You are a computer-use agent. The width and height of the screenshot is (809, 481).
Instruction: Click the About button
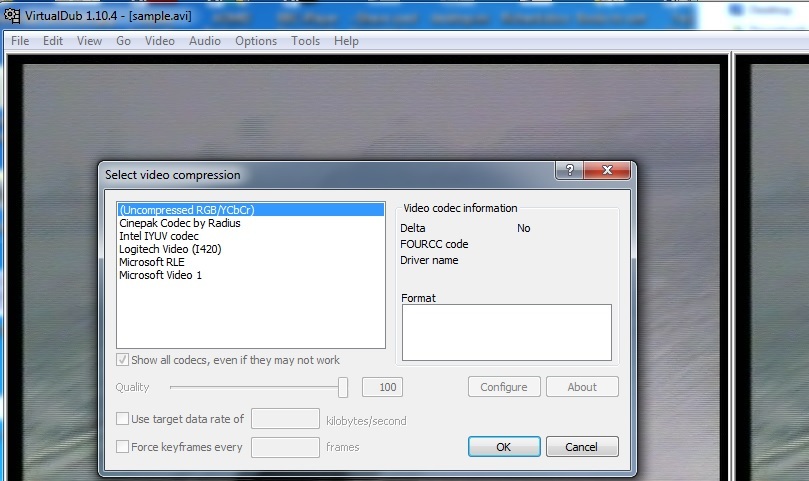click(x=582, y=387)
